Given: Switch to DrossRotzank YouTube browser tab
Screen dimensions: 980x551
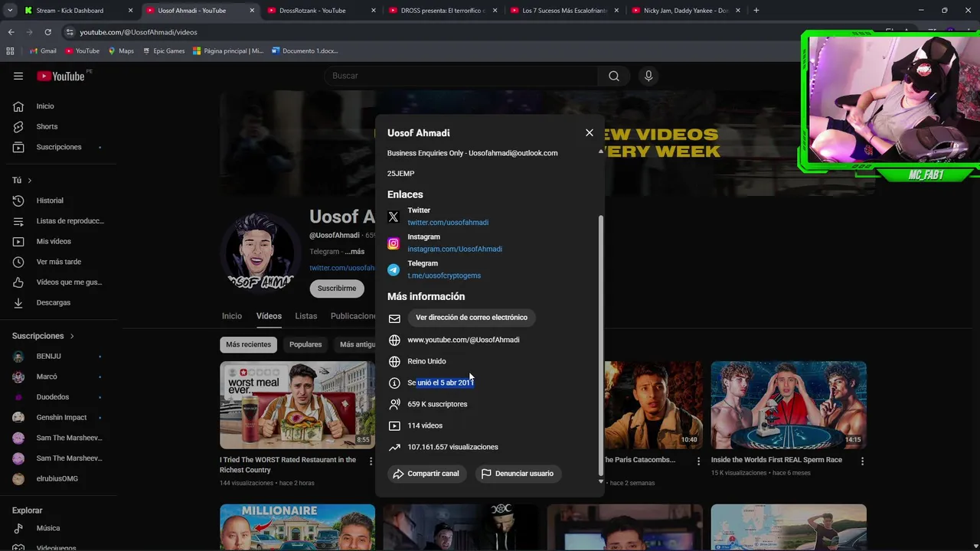Looking at the screenshot, I should click(322, 11).
